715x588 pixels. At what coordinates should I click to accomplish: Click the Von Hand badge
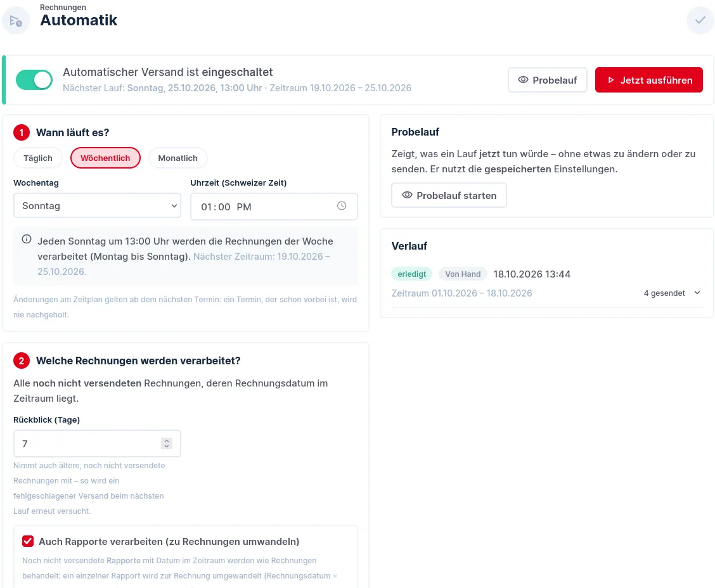coord(463,274)
